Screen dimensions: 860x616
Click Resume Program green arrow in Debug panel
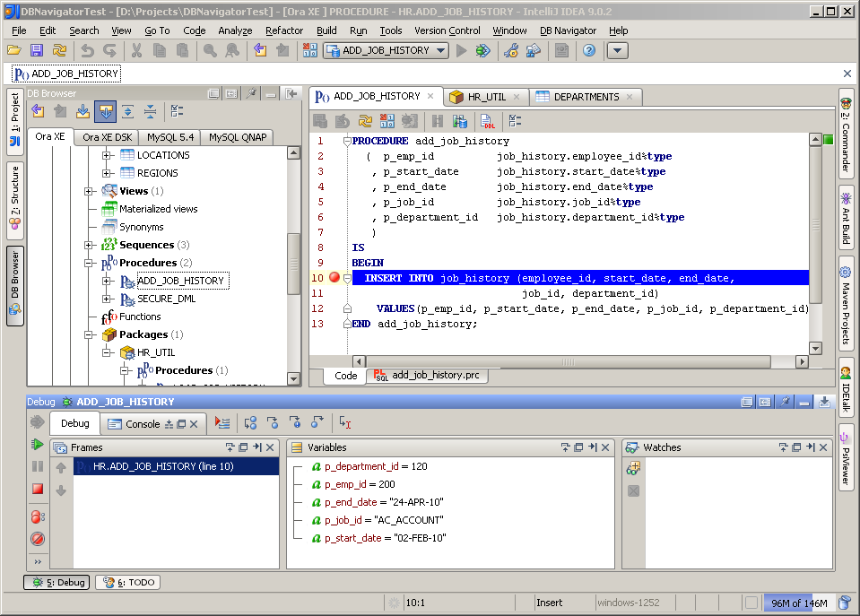tap(38, 444)
